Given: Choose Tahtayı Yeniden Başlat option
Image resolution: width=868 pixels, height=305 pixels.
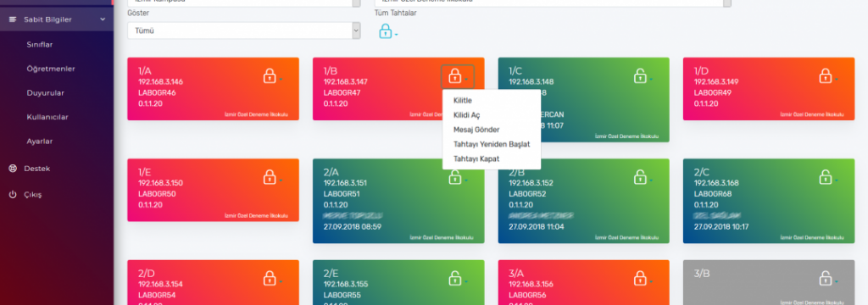Looking at the screenshot, I should 492,144.
